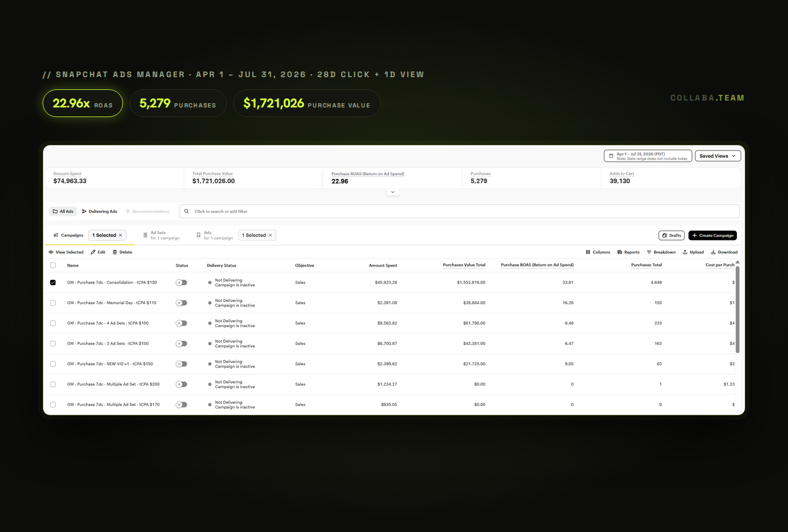Image resolution: width=788 pixels, height=532 pixels.
Task: Click the Edit pencil icon
Action: point(93,252)
